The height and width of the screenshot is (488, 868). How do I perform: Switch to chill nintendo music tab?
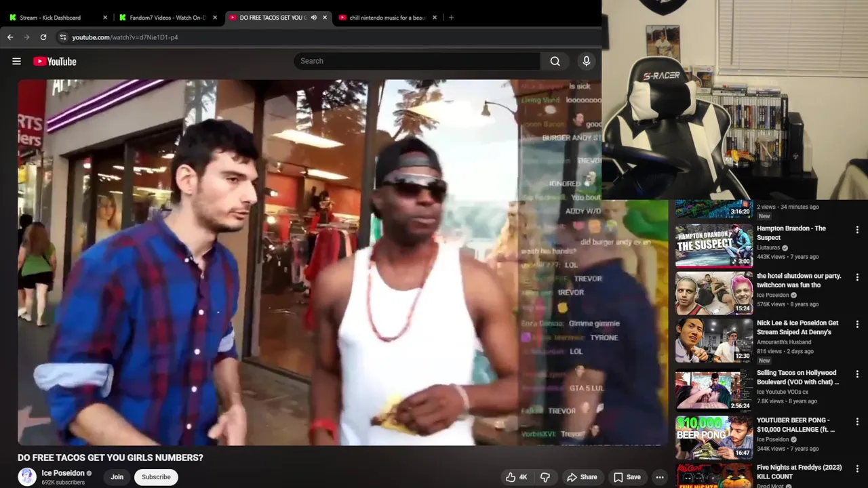pyautogui.click(x=387, y=18)
